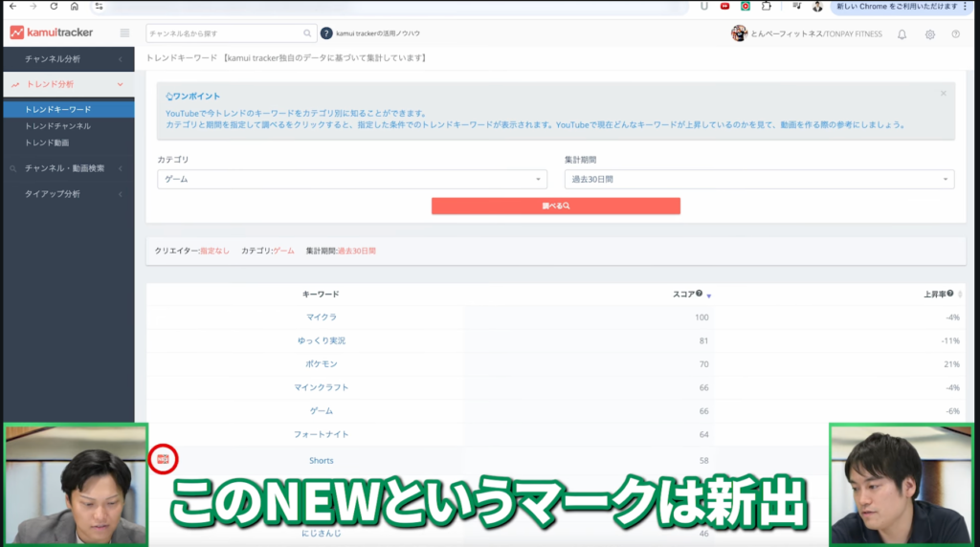The height and width of the screenshot is (547, 980).
Task: Select トレンドキーワード in sidebar
Action: tap(69, 109)
